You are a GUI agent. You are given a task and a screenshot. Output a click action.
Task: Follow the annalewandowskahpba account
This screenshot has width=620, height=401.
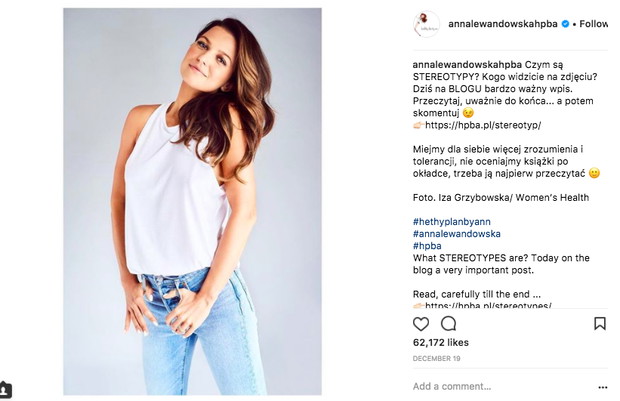click(594, 24)
